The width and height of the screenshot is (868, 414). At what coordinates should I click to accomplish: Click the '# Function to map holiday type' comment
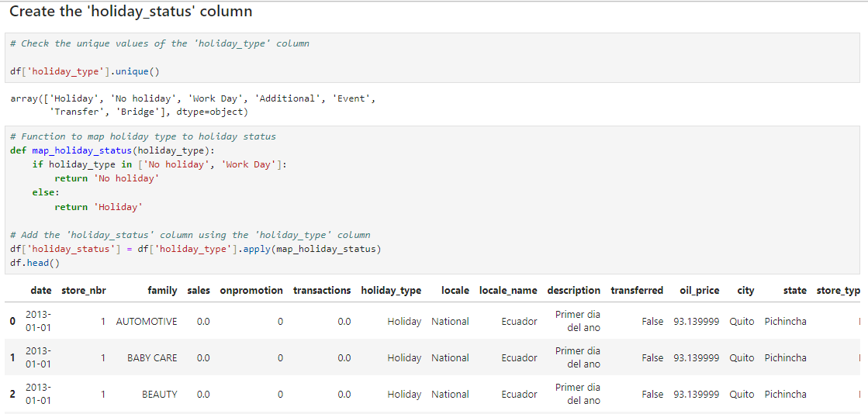tap(143, 136)
